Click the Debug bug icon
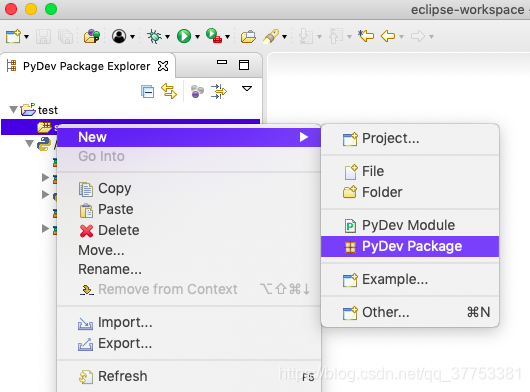This screenshot has width=530, height=392. tap(154, 36)
